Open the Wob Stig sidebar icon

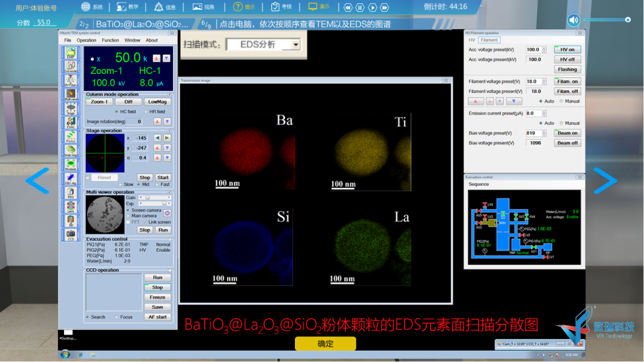coord(71,150)
